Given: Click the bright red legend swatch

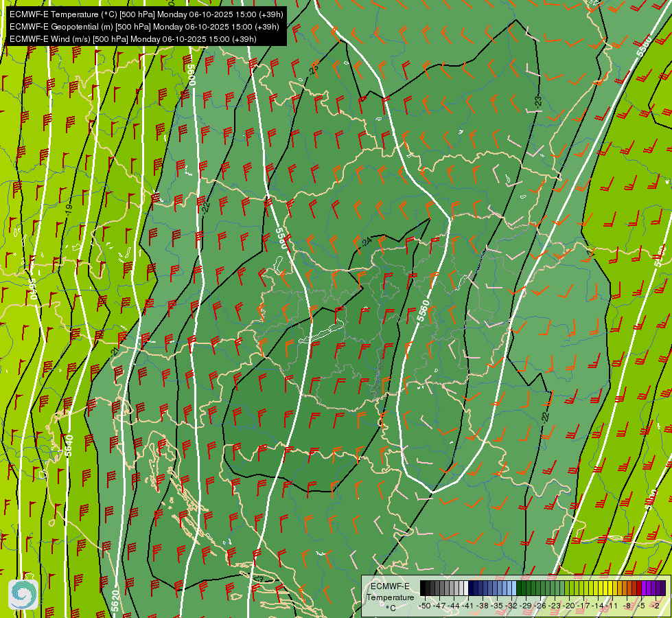Looking at the screenshot, I should [639, 588].
